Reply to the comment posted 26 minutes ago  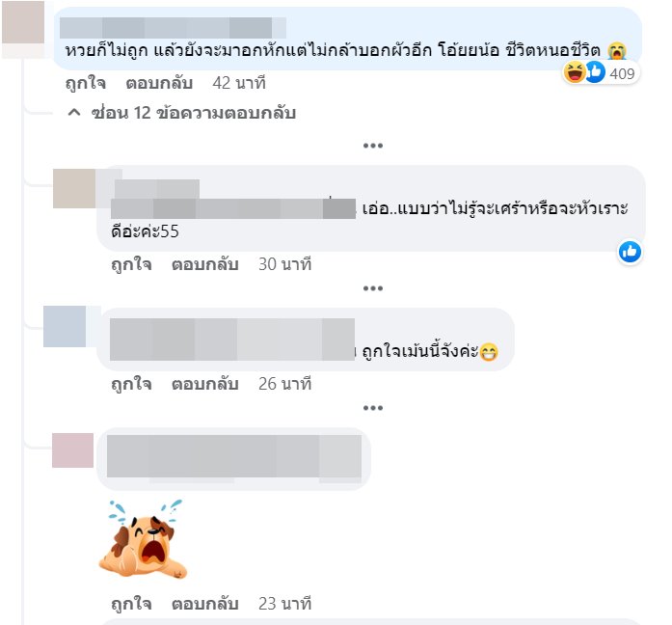click(204, 384)
